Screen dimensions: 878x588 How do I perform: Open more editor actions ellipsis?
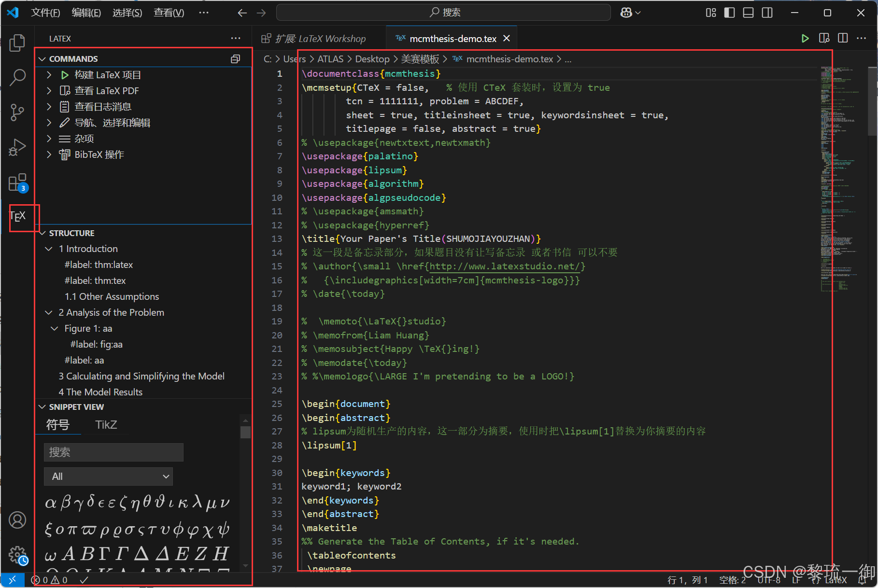862,38
